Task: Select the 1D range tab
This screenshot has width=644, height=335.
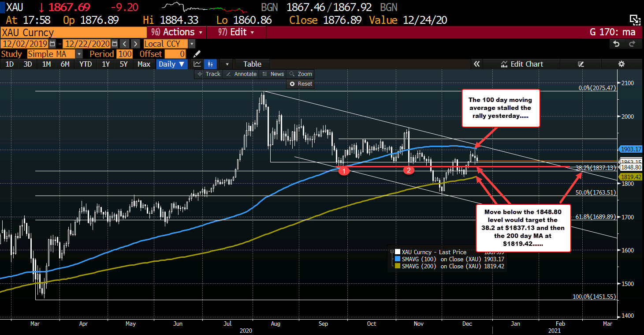Action: (9, 64)
